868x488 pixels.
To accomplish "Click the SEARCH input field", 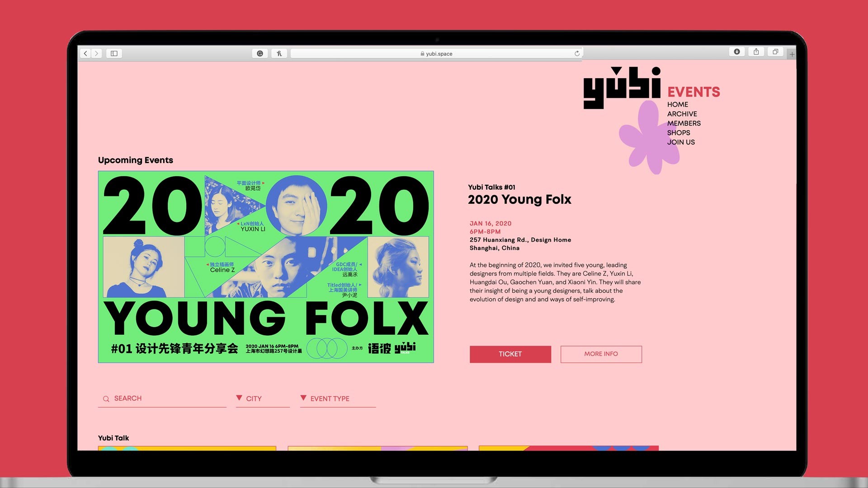I will [162, 399].
